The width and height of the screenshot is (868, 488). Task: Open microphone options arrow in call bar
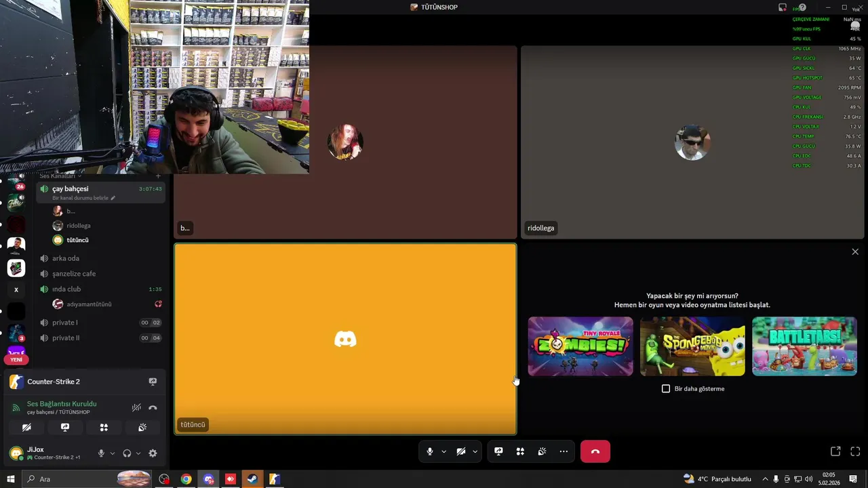444,451
